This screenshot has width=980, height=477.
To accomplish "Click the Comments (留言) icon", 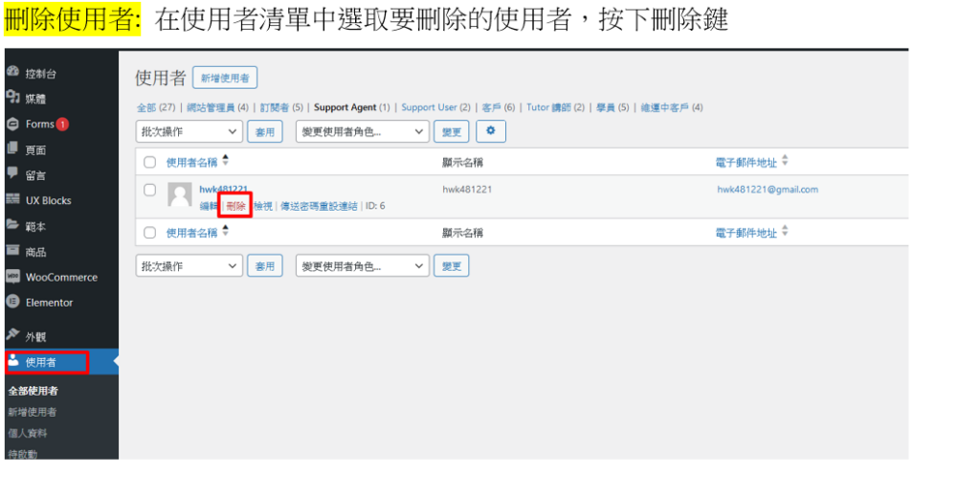I will [x=12, y=174].
